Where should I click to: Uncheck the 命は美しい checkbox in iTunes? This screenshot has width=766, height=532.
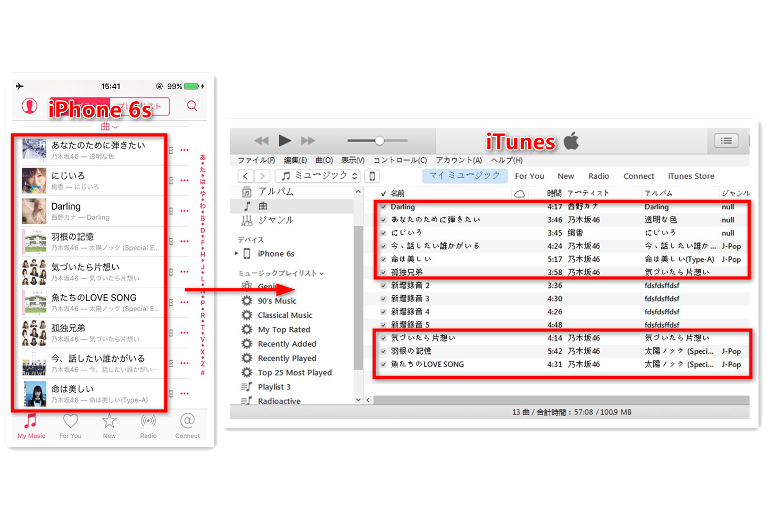[383, 259]
